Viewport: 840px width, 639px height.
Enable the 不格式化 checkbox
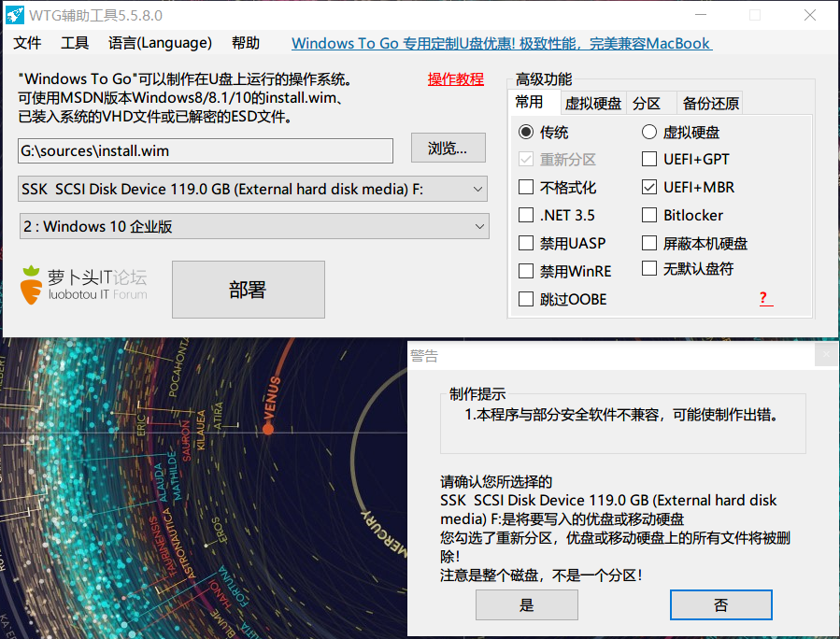click(x=526, y=187)
